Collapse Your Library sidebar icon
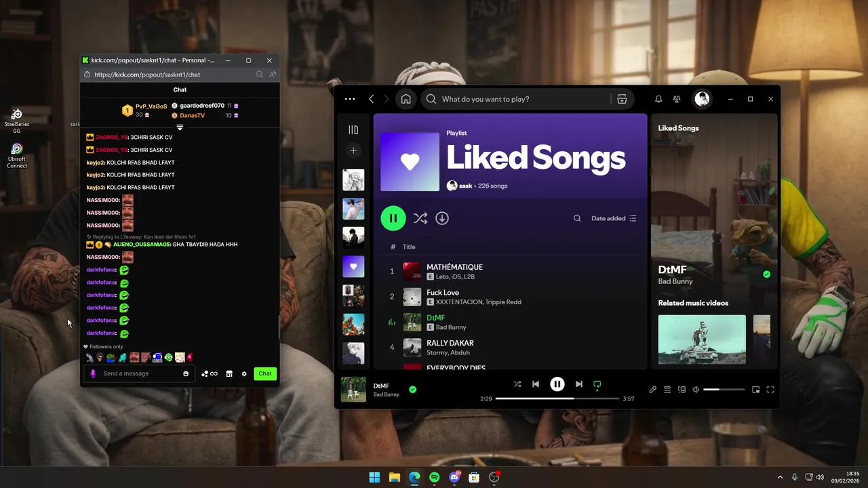 (353, 129)
